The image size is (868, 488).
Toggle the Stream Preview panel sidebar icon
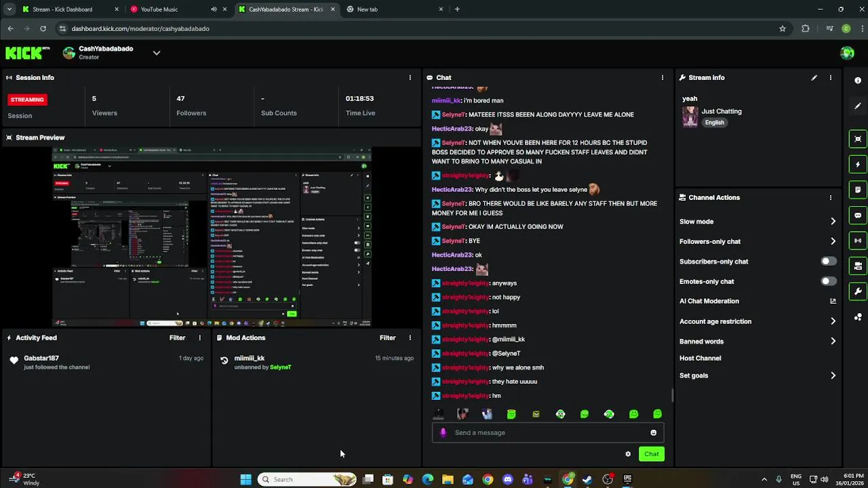[858, 139]
